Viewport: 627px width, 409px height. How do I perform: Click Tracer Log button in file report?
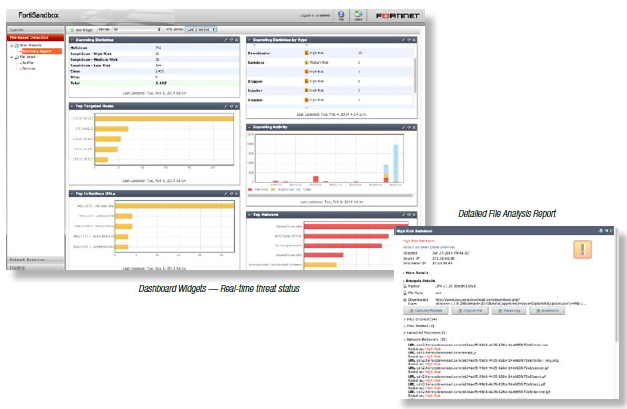[x=509, y=311]
